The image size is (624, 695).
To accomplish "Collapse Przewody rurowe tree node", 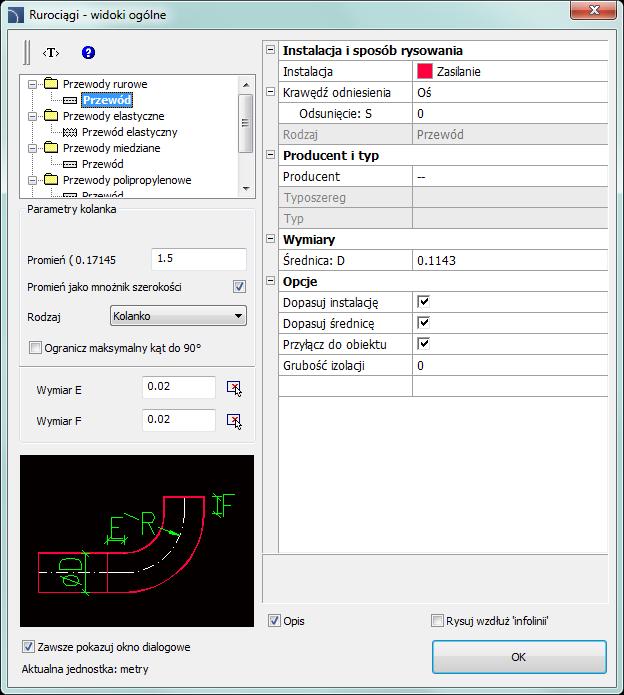I will coord(32,84).
